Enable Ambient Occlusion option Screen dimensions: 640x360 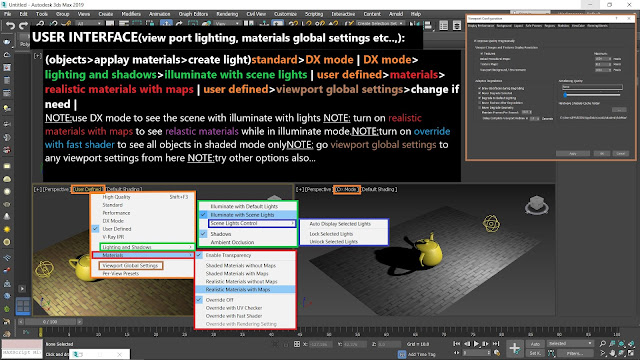247,242
